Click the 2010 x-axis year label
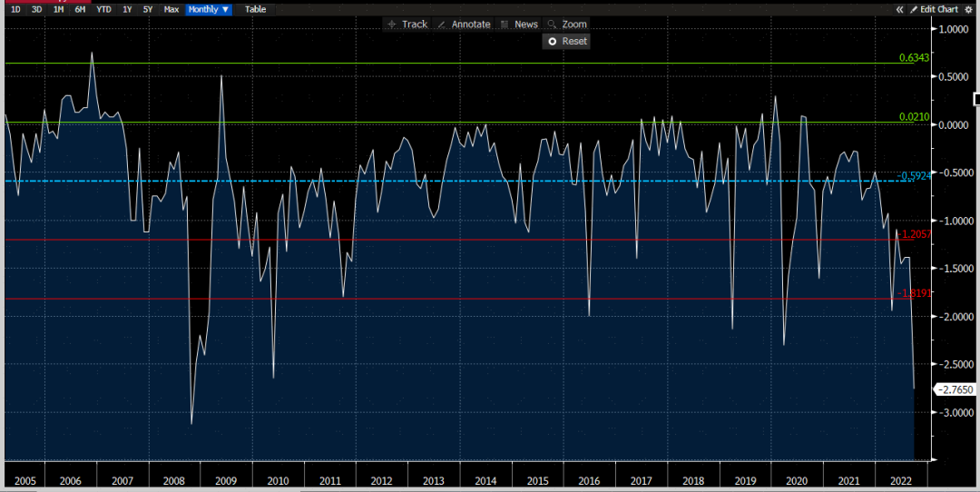Viewport: 980px width, 492px height. tap(278, 481)
